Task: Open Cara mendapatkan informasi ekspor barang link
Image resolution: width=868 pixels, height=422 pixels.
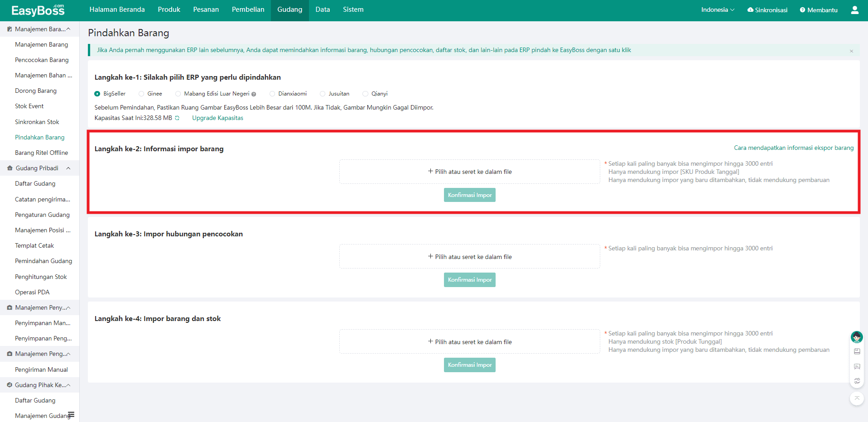Action: 794,148
